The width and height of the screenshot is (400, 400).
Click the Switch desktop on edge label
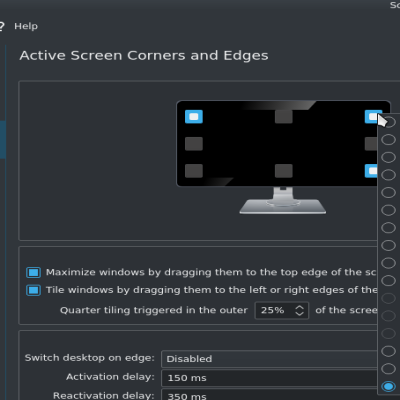pyautogui.click(x=90, y=358)
